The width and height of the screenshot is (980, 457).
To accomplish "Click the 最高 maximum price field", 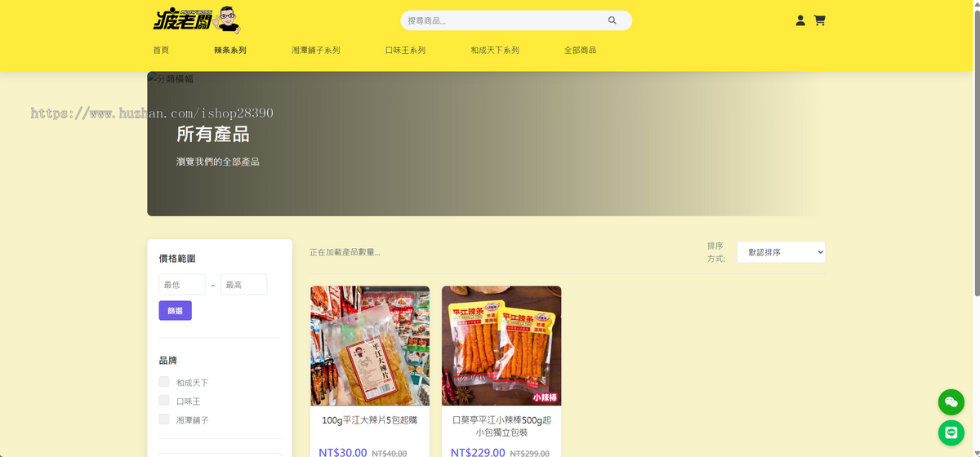I will click(x=243, y=285).
